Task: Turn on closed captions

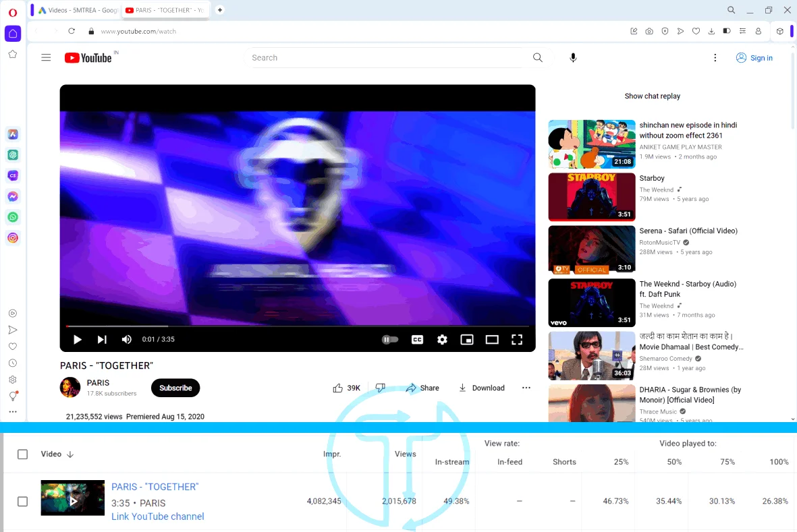Action: tap(417, 340)
